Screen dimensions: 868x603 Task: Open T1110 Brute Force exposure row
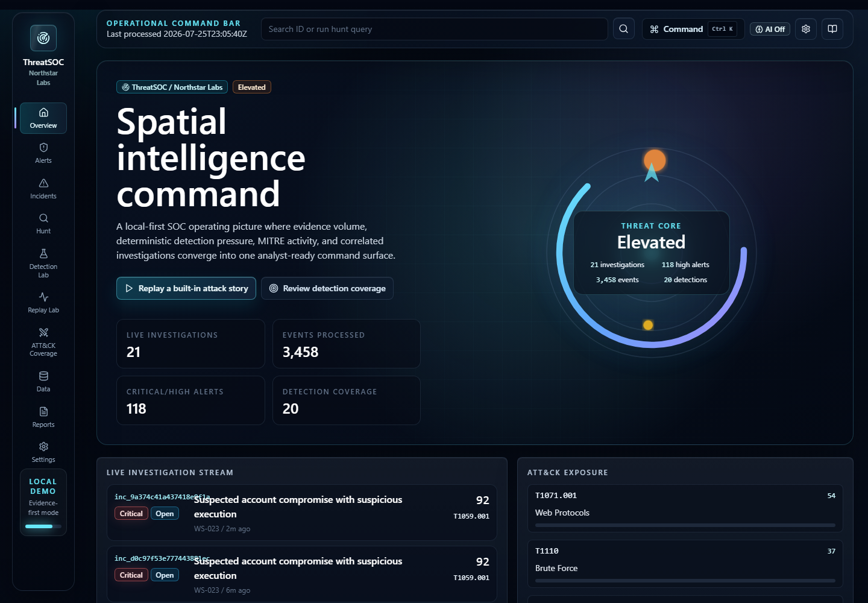pos(685,564)
